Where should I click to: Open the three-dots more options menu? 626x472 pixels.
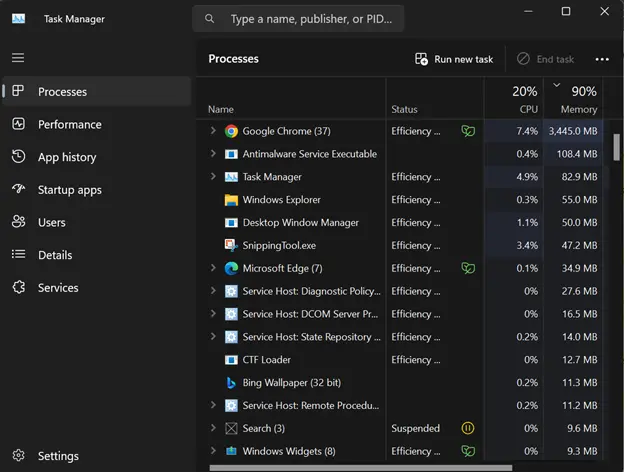pos(602,59)
